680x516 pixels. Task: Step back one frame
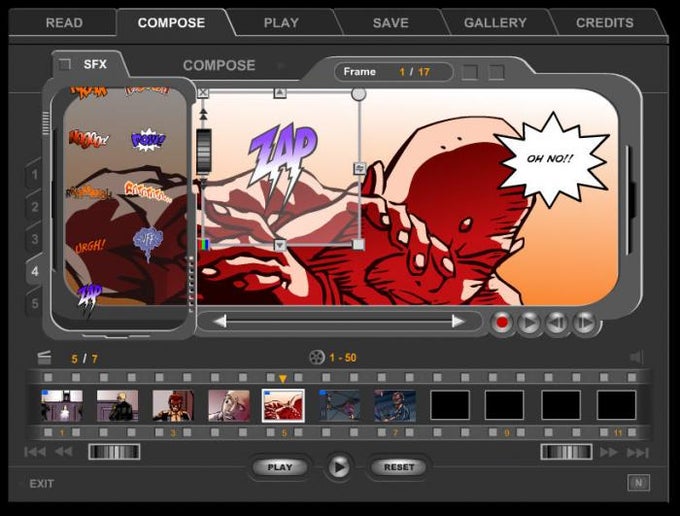click(x=556, y=323)
